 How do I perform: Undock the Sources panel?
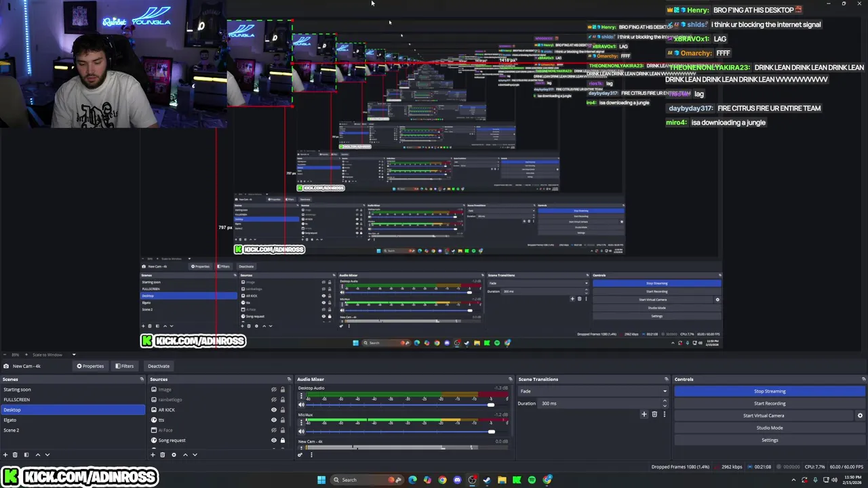[x=289, y=379]
